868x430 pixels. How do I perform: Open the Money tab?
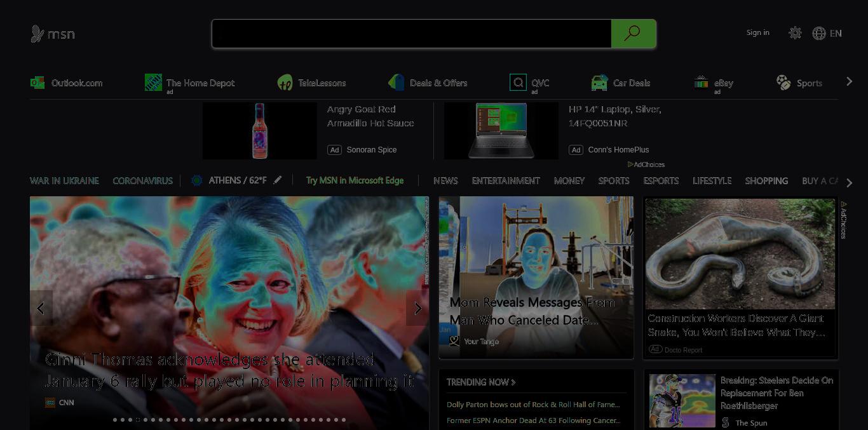click(x=569, y=180)
